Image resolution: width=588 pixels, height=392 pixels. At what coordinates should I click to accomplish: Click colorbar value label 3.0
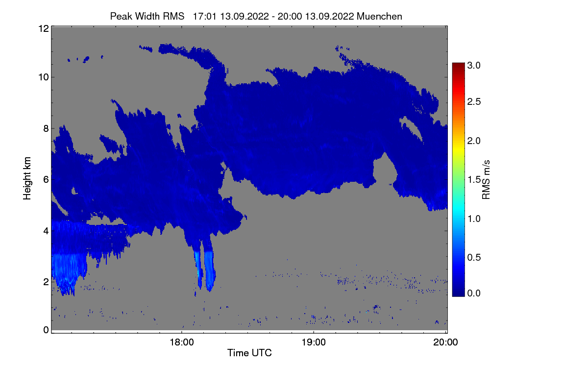[474, 65]
